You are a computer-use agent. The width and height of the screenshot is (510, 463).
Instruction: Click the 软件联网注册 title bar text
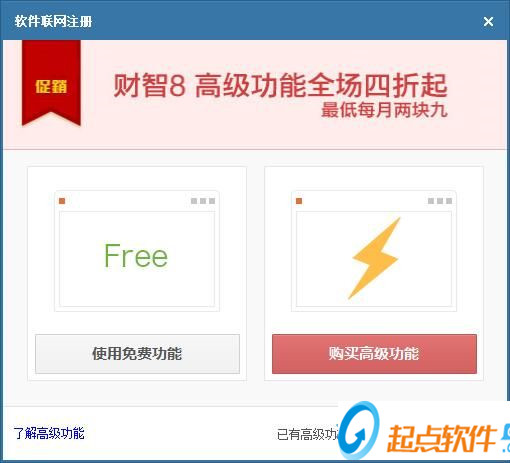[53, 21]
